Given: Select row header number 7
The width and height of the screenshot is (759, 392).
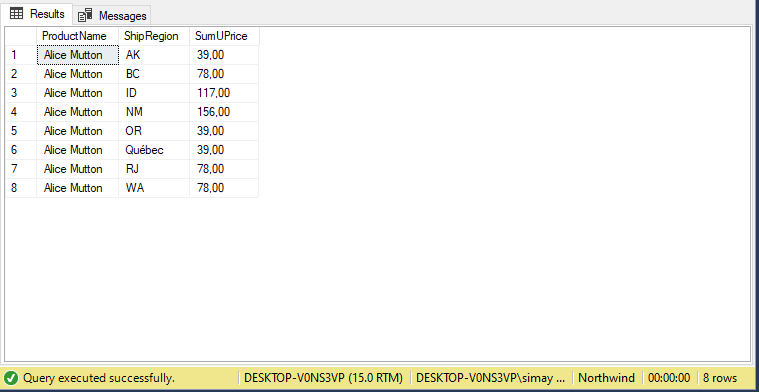Looking at the screenshot, I should pos(21,169).
